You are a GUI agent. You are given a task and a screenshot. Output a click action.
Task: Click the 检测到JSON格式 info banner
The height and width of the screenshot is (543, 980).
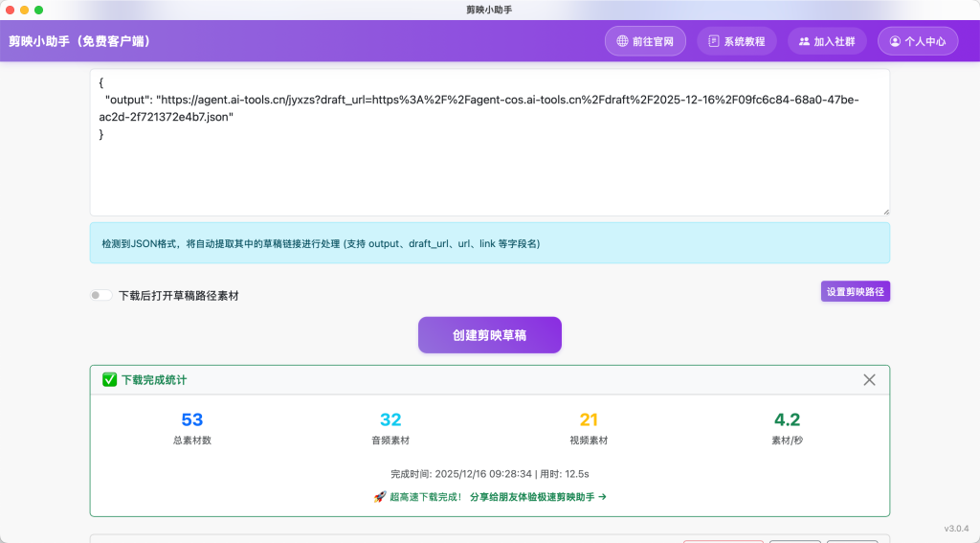pyautogui.click(x=489, y=242)
